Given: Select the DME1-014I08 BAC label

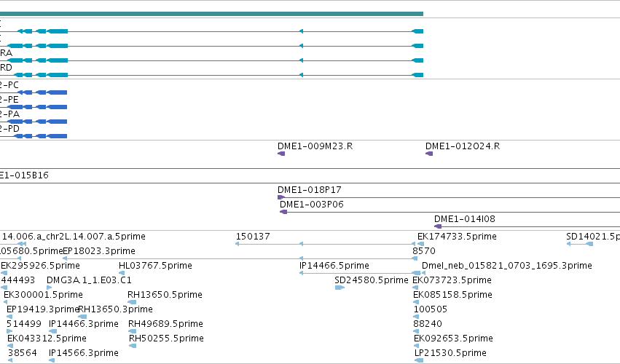Looking at the screenshot, I should coord(465,219).
